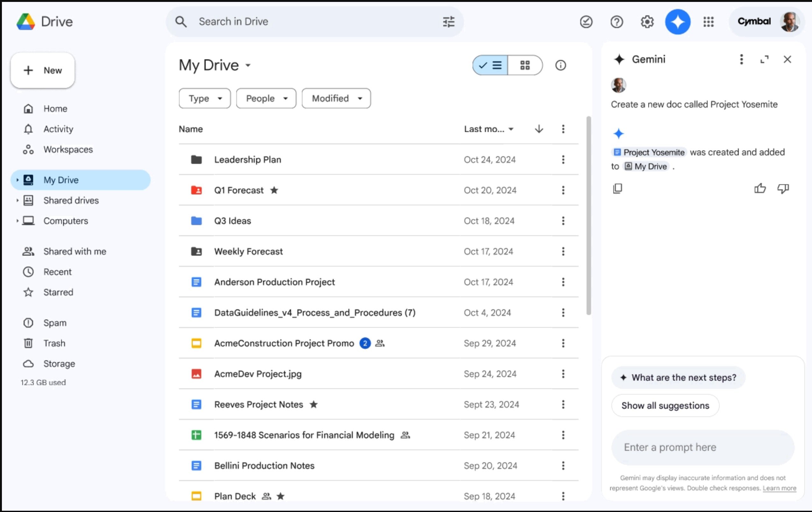This screenshot has height=512, width=812.
Task: Open the Google apps grid launcher
Action: (709, 22)
